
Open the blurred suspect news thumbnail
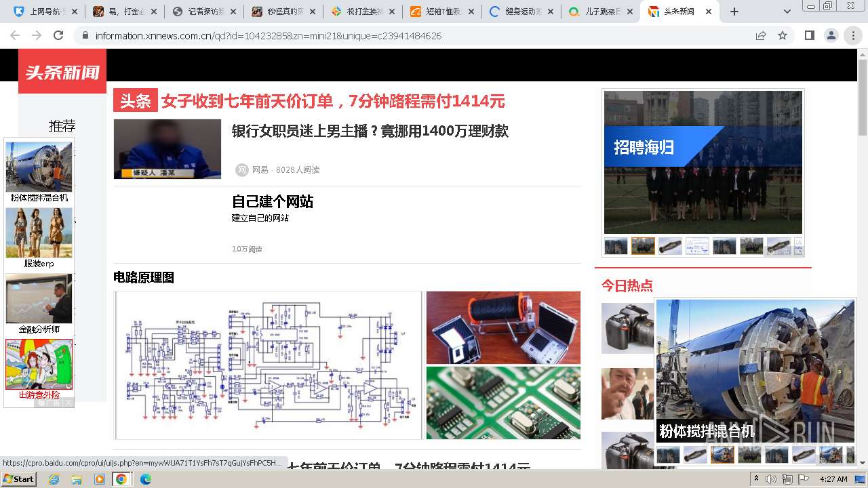[167, 149]
